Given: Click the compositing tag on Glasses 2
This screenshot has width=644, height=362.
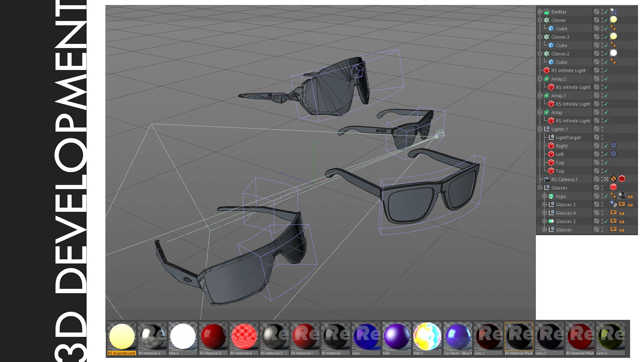Looking at the screenshot, I should (622, 221).
